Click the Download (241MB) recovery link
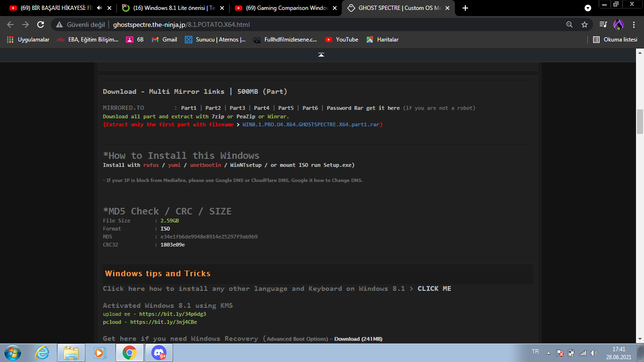Image resolution: width=644 pixels, height=362 pixels. [x=358, y=339]
